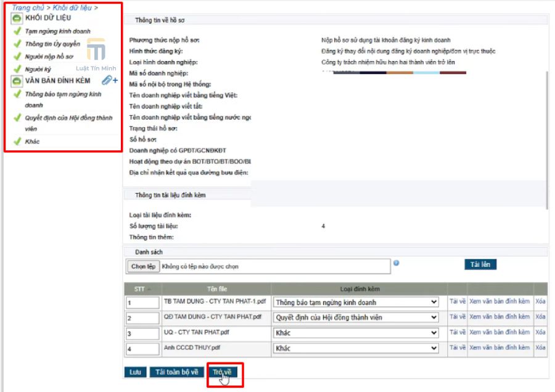Click the green checkmark next to Khác

[x=17, y=141]
